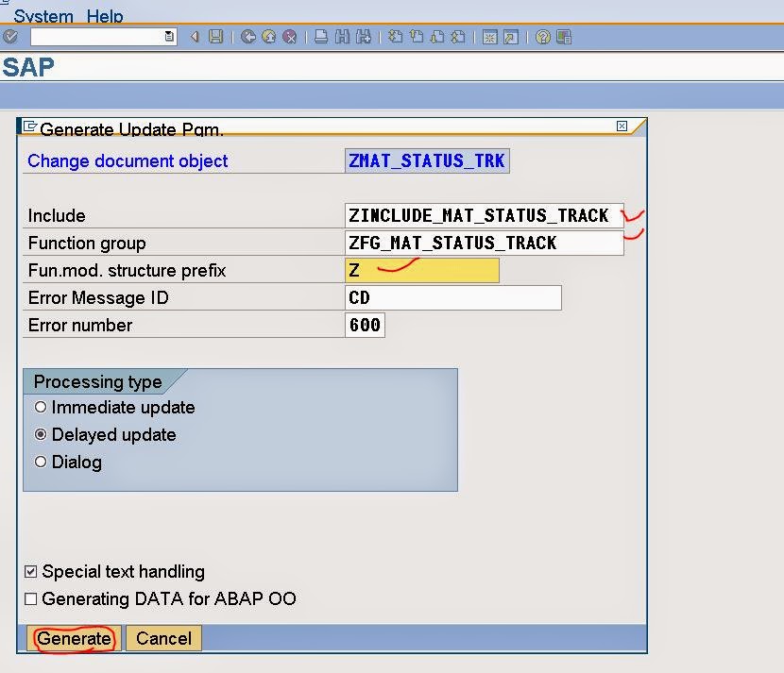Enable Generating DATA for ABAP OO
784x673 pixels.
[29, 598]
